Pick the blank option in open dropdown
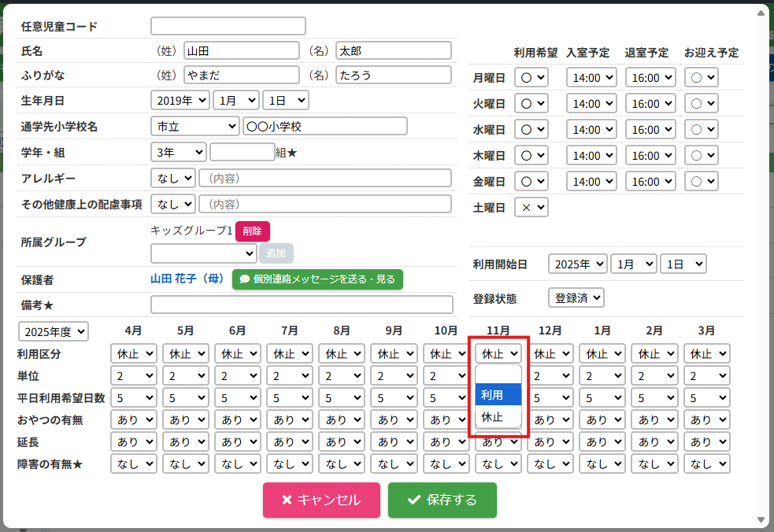Screen dimensions: 774x532 tap(498, 375)
